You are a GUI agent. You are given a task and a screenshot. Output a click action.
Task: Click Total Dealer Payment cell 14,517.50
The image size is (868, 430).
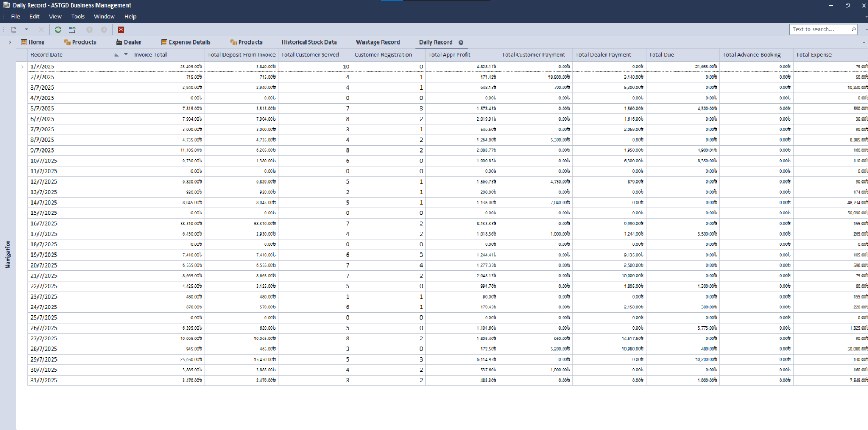pos(609,339)
